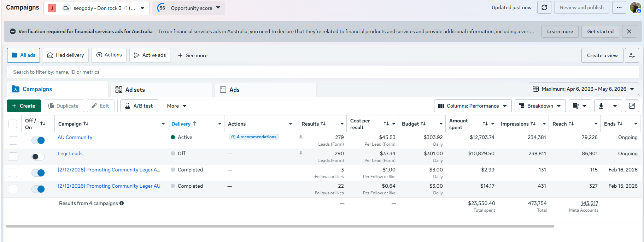Open view filter settings sliders icon
Image resolution: width=644 pixels, height=242 pixels.
click(632, 55)
